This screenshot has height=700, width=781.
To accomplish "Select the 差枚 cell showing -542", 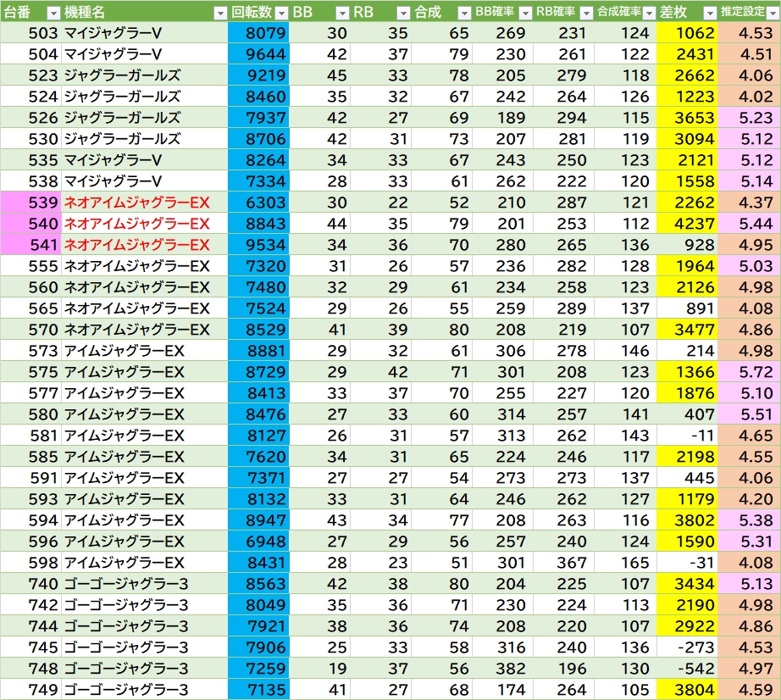I will tap(687, 669).
